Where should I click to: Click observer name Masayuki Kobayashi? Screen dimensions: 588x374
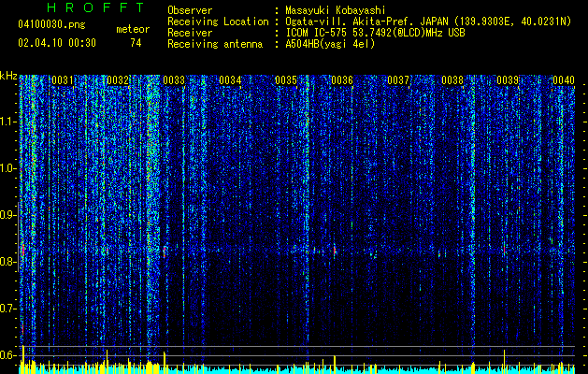(336, 10)
